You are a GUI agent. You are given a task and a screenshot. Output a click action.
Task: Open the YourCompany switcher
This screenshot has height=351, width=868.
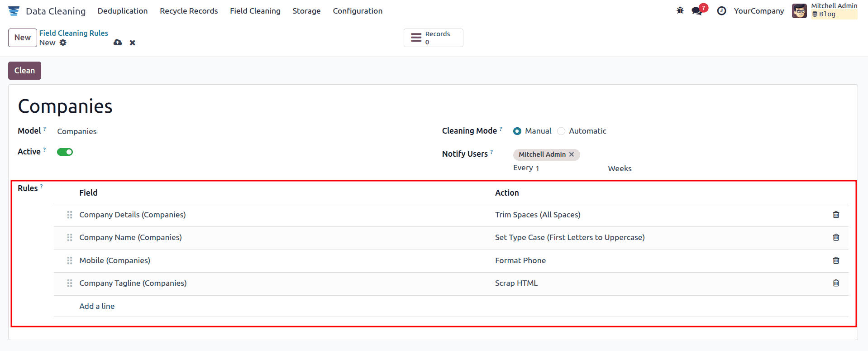[758, 11]
